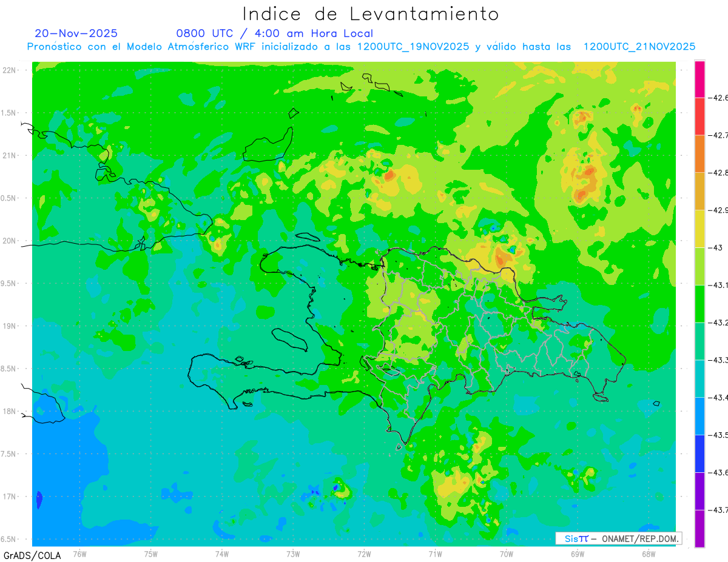Click the '-43.3' colorbar value
This screenshot has height=562, width=728.
coord(718,360)
